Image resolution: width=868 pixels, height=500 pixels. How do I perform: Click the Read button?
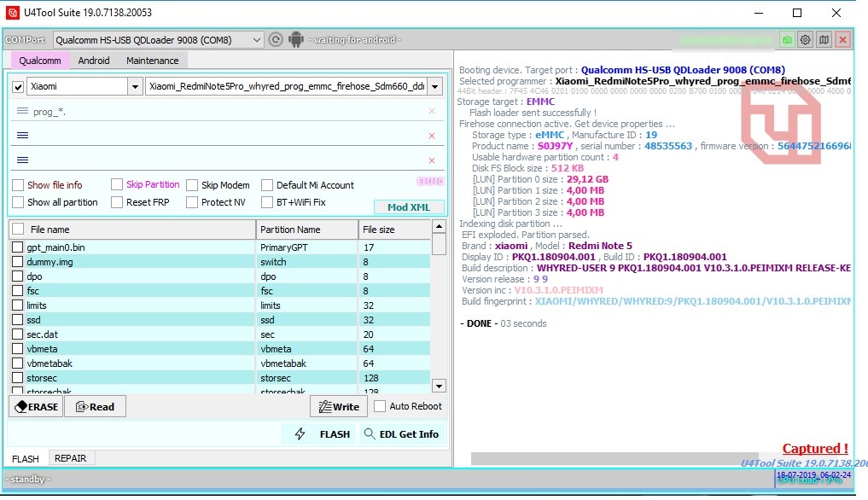(x=96, y=406)
